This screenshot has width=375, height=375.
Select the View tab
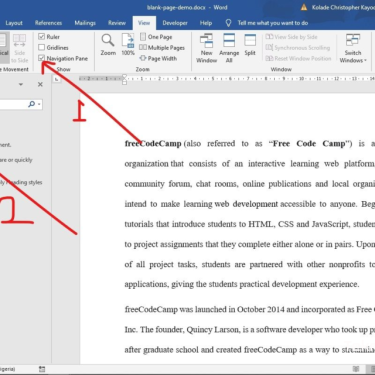[144, 23]
